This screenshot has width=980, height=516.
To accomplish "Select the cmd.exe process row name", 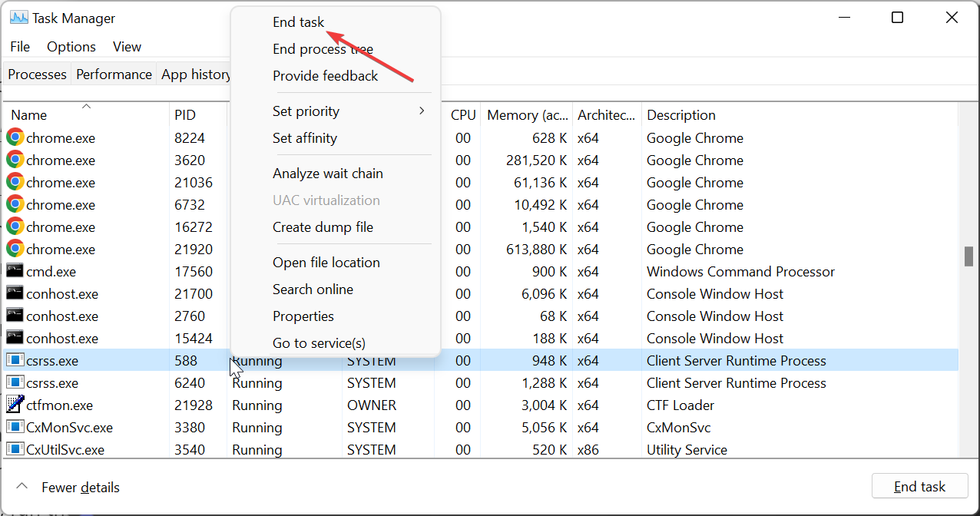I will coord(51,272).
